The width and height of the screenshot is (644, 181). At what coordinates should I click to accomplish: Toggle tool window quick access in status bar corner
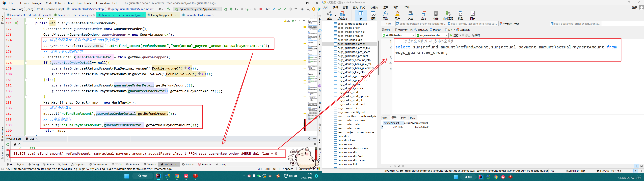point(3,169)
